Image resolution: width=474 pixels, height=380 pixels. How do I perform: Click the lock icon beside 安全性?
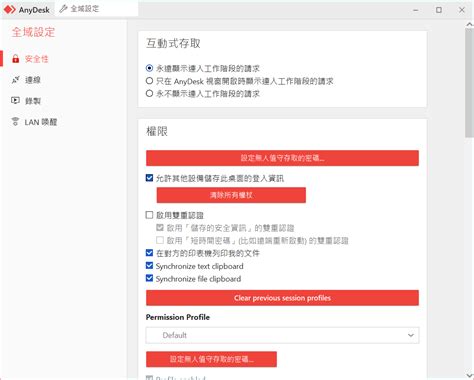(15, 59)
